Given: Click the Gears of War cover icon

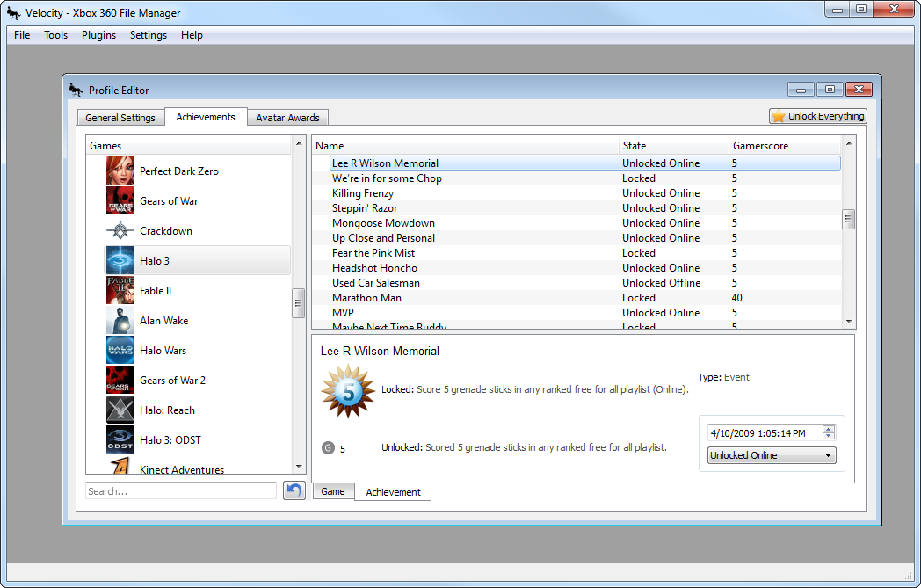Looking at the screenshot, I should coord(120,201).
